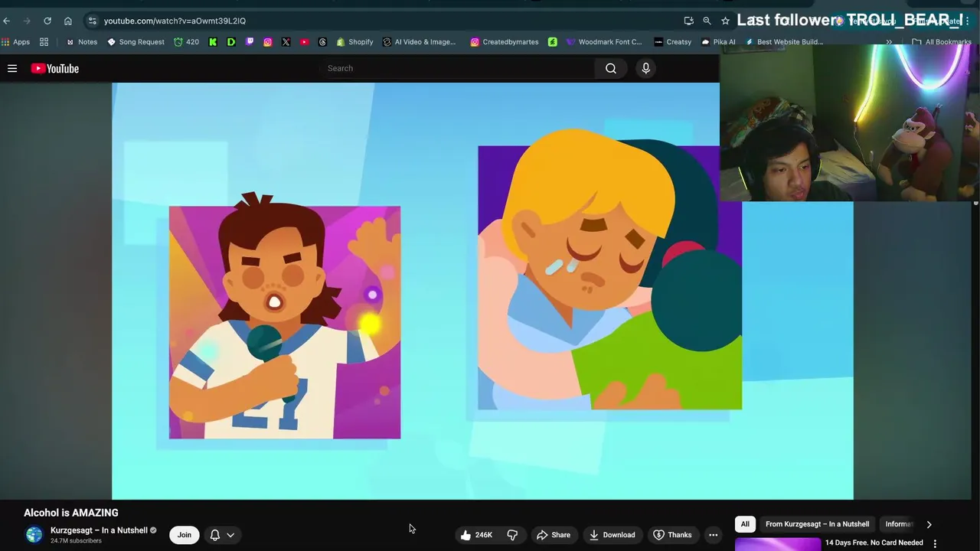980x551 pixels.
Task: Open Kurzgesagt – In a Nutshell channel name
Action: (x=99, y=530)
